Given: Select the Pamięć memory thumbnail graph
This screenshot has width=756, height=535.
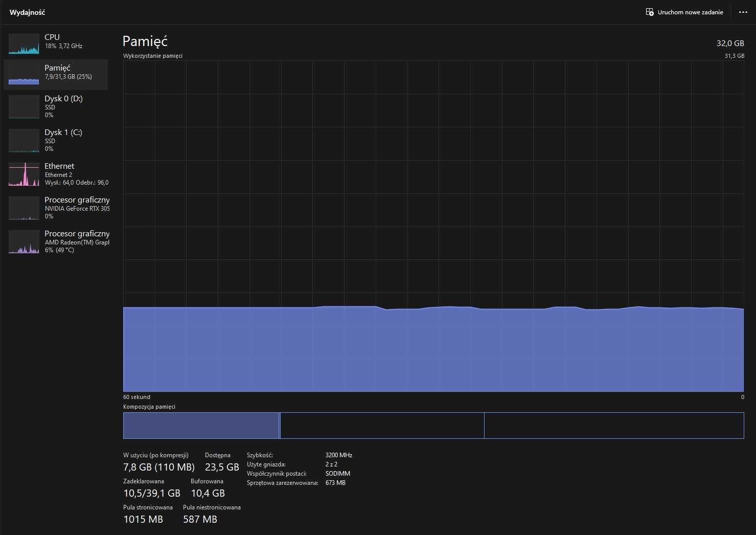Looking at the screenshot, I should [24, 75].
